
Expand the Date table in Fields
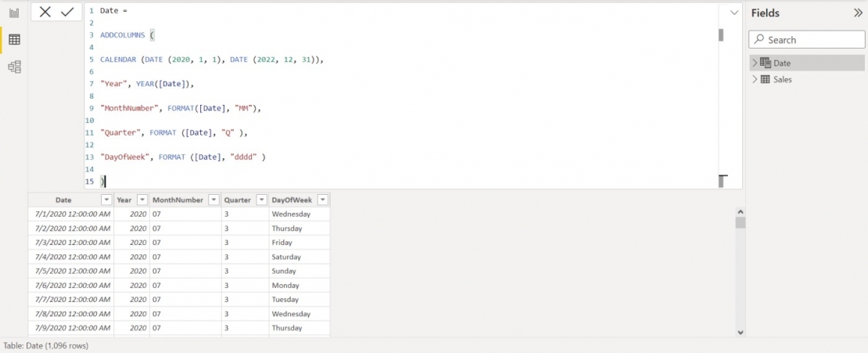click(x=755, y=63)
